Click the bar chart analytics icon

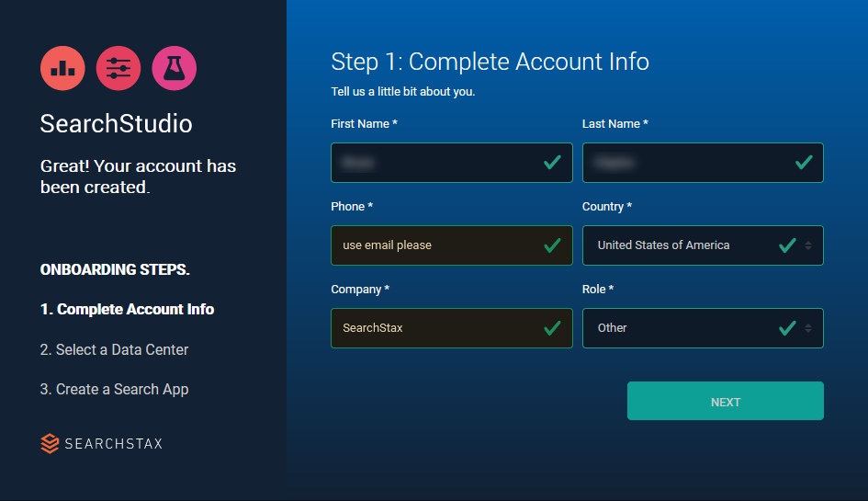[62, 68]
